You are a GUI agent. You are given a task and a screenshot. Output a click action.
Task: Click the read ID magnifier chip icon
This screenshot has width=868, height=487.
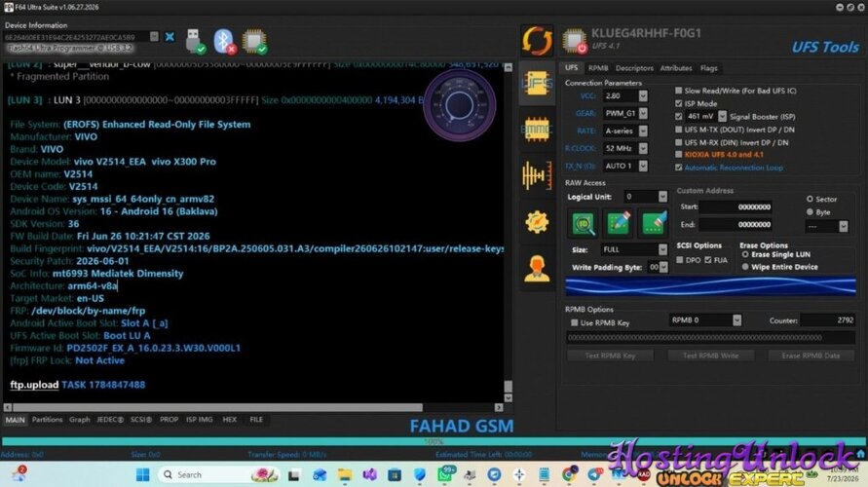(584, 223)
